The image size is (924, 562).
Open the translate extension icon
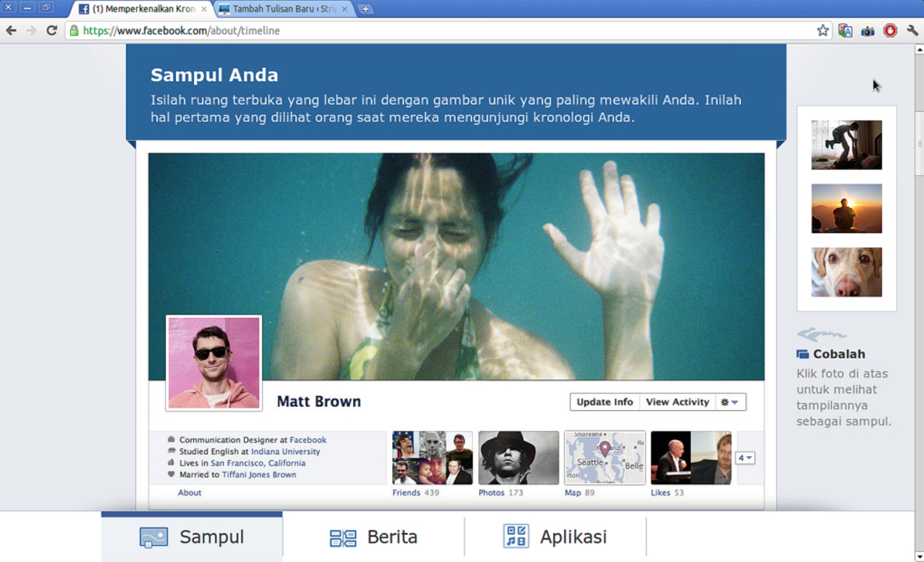845,31
